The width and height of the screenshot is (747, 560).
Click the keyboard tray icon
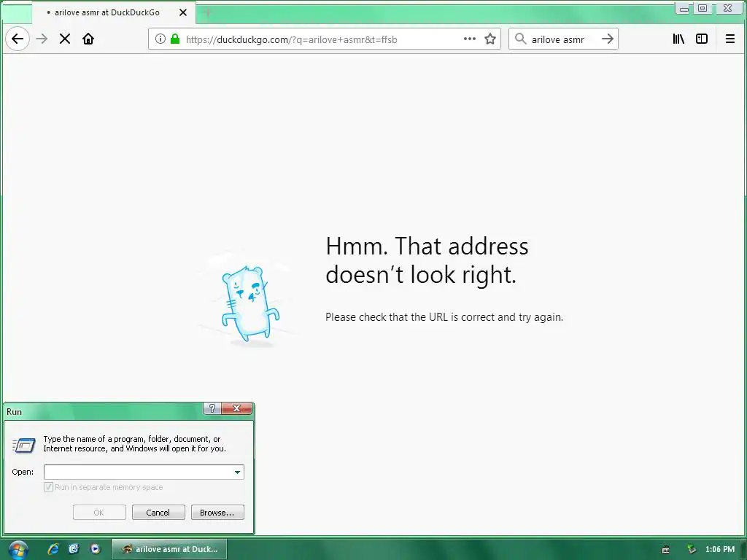coord(665,550)
